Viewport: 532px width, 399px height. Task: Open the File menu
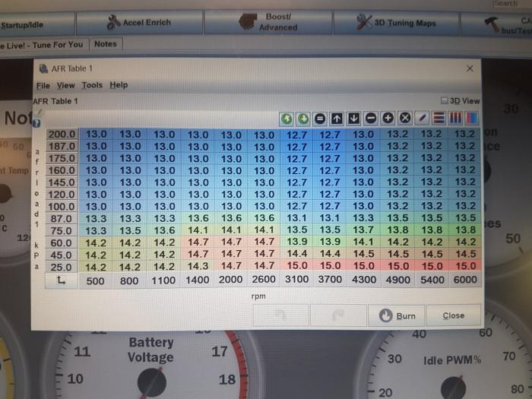[x=43, y=85]
